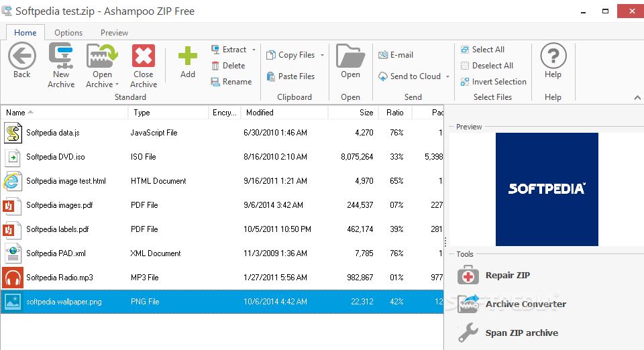
Task: Click Select All
Action: 482,50
